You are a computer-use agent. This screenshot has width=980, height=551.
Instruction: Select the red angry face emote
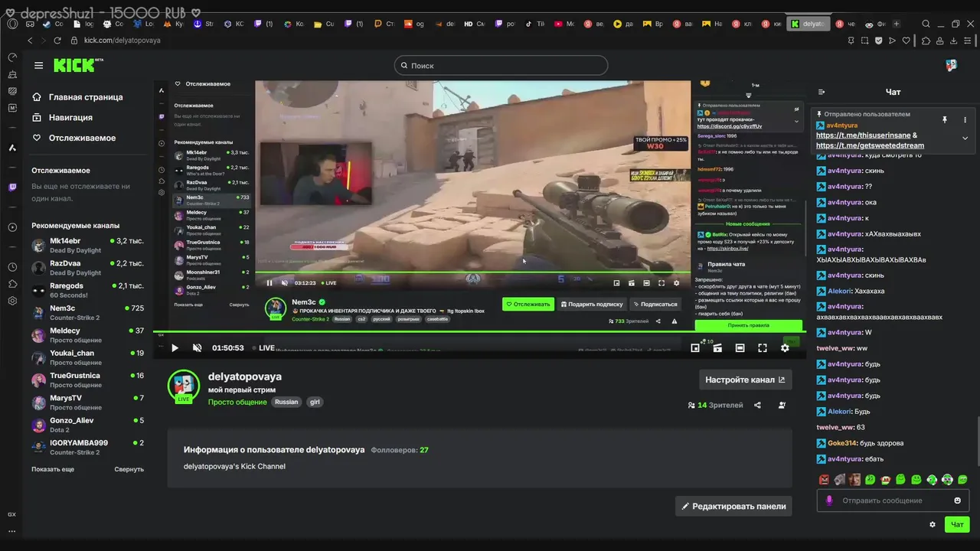point(824,480)
